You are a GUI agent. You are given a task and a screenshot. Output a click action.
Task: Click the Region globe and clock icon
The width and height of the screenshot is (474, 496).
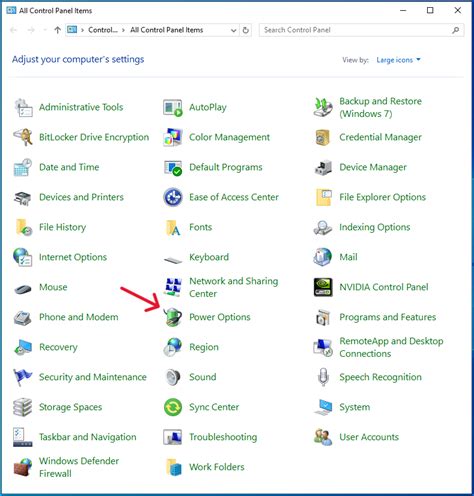173,347
